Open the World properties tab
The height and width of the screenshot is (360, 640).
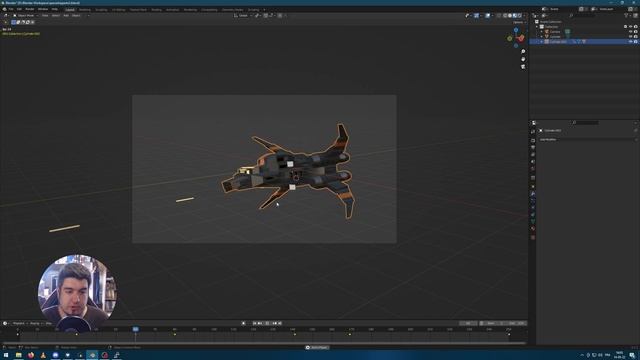tap(533, 169)
